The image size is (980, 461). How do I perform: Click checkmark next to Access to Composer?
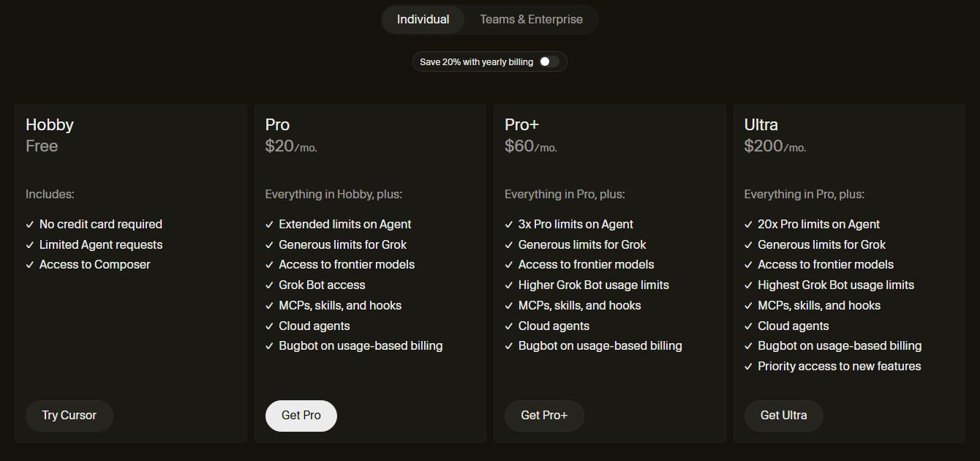click(30, 265)
